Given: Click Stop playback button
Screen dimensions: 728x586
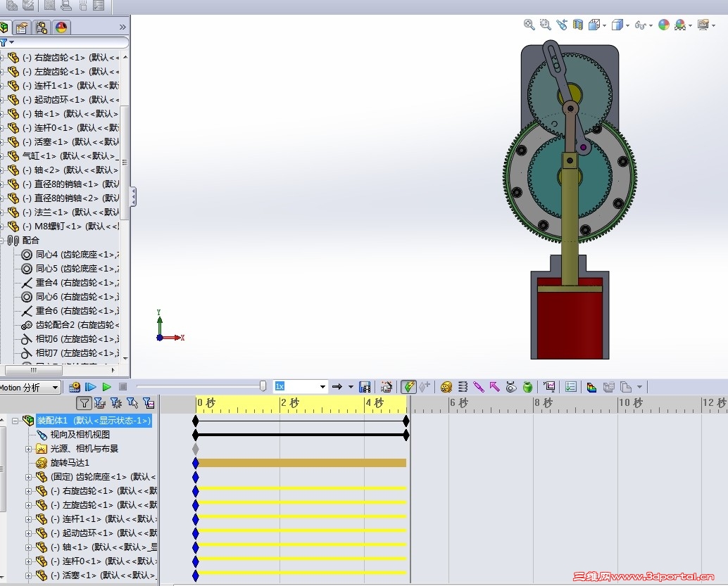Looking at the screenshot, I should pos(123,386).
